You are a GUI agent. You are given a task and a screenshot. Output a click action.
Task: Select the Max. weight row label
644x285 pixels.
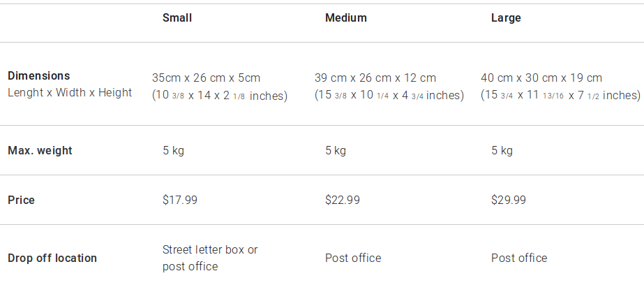(x=40, y=150)
